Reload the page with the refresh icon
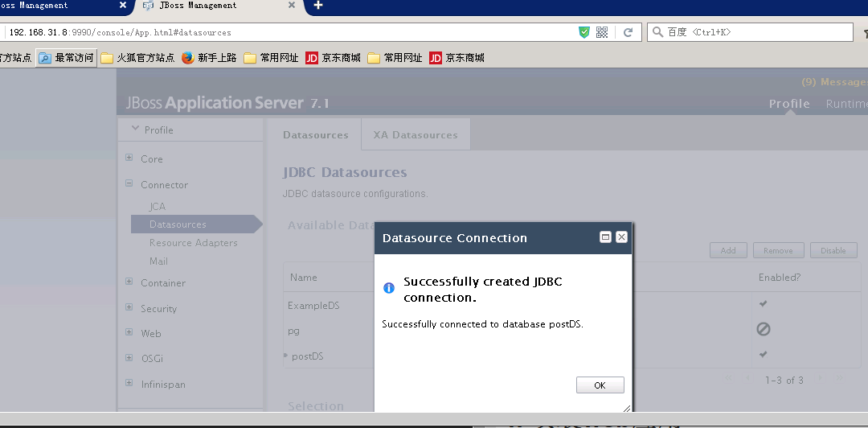The image size is (868, 428). (628, 32)
